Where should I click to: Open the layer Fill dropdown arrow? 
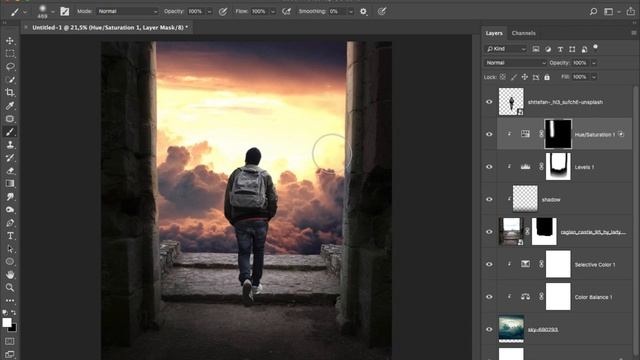tap(594, 77)
